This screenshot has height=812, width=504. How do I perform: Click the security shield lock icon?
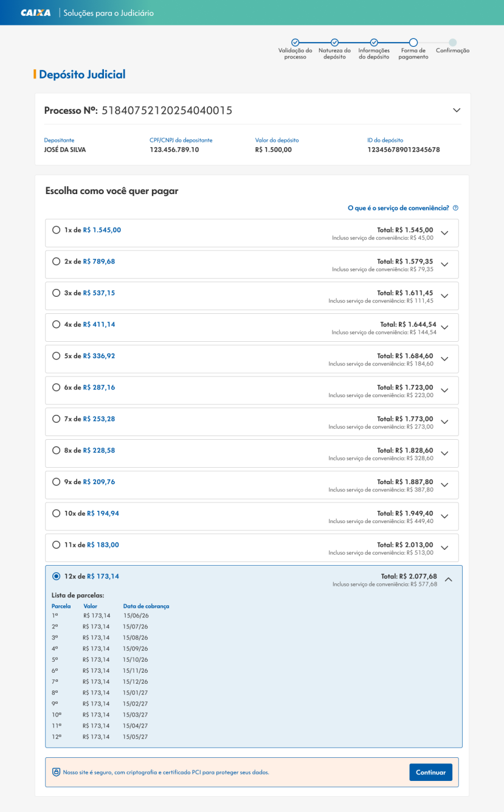[57, 772]
